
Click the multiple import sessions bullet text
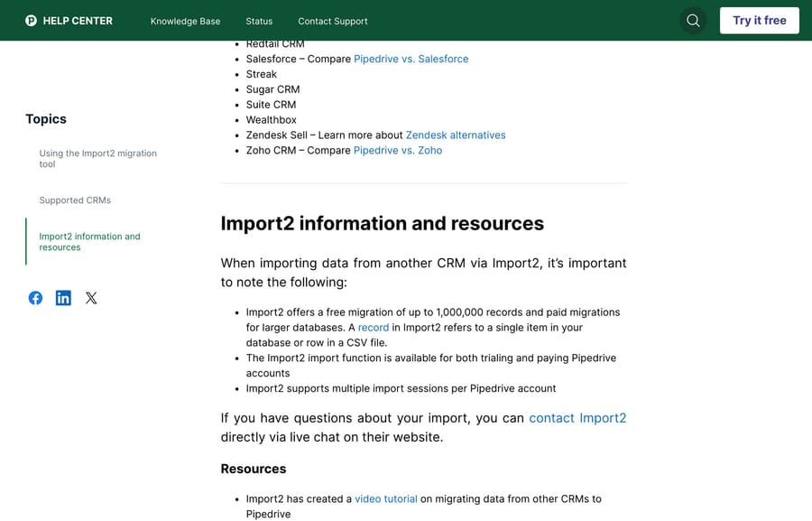pos(401,389)
